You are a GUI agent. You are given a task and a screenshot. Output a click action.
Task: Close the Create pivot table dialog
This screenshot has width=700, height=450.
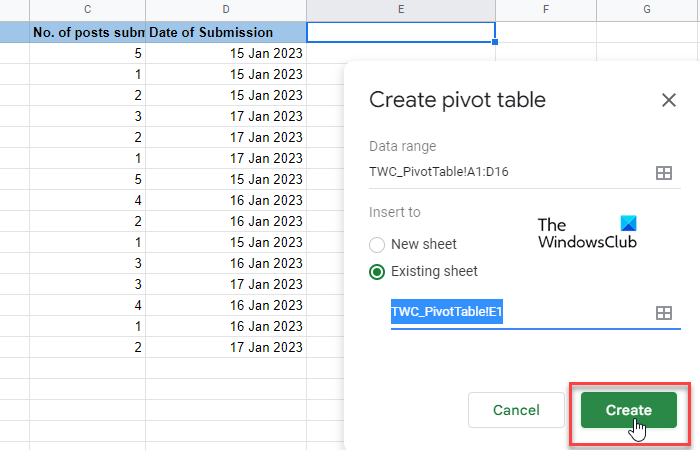tap(668, 100)
